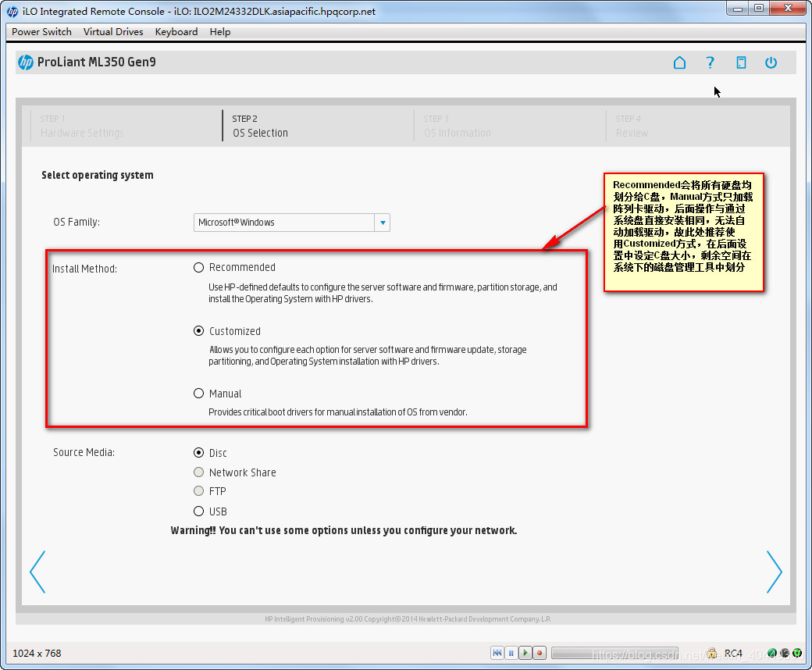
Task: Click the first green status indicator icon
Action: tap(772, 653)
